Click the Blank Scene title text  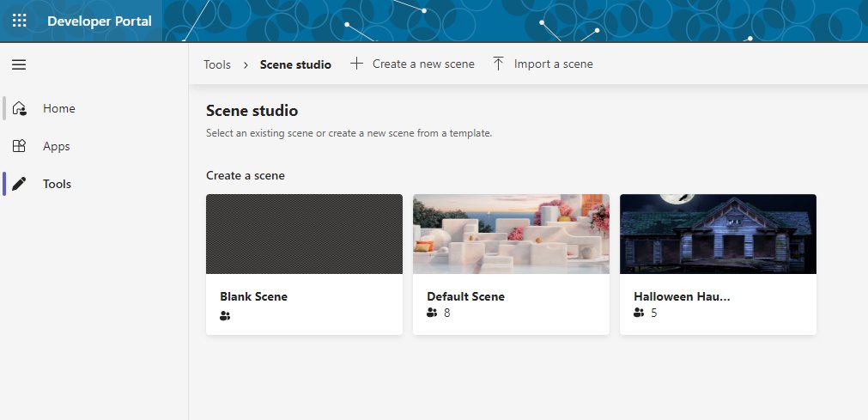253,296
